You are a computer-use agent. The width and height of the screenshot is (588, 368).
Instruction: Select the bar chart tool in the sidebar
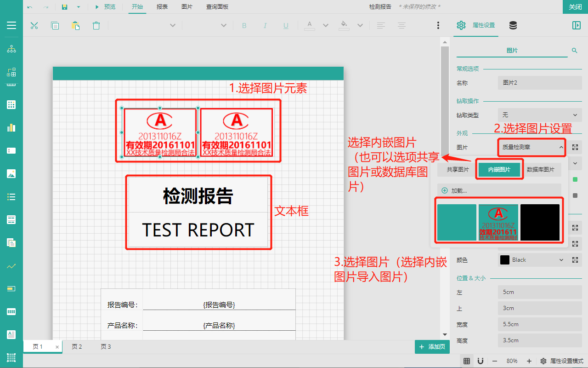(x=11, y=127)
